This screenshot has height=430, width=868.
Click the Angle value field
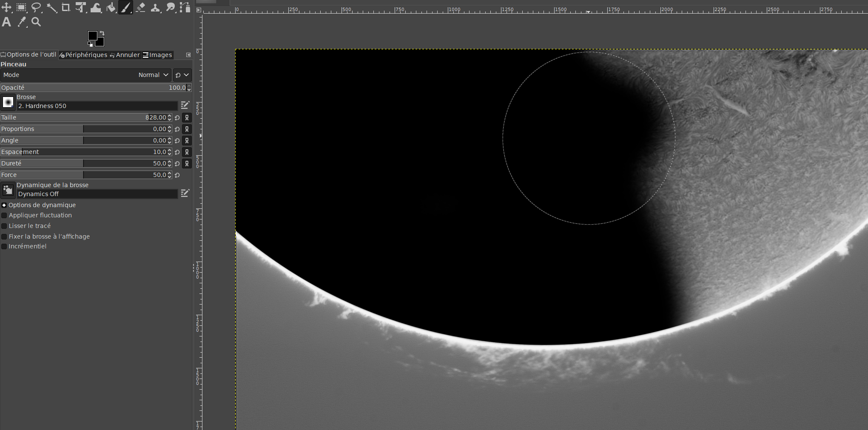click(86, 140)
